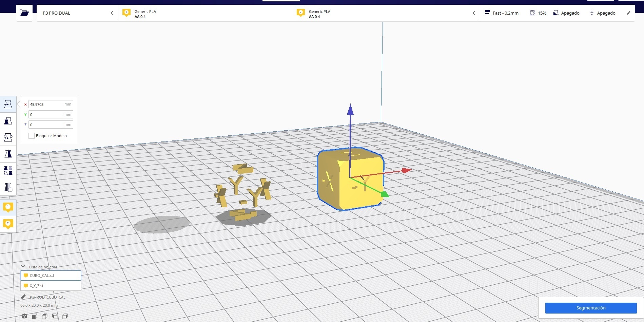Collapse the material configuration chevron

474,13
